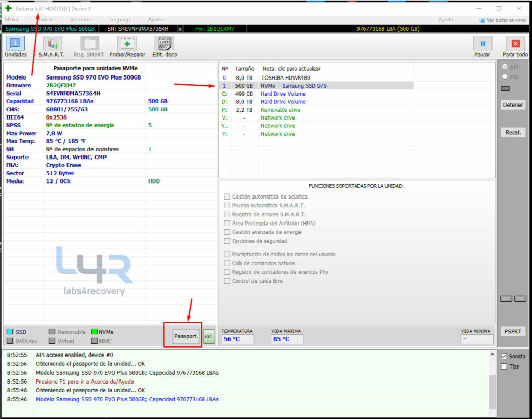532x419 pixels.
Task: Select the API radio button
Action: [505, 67]
